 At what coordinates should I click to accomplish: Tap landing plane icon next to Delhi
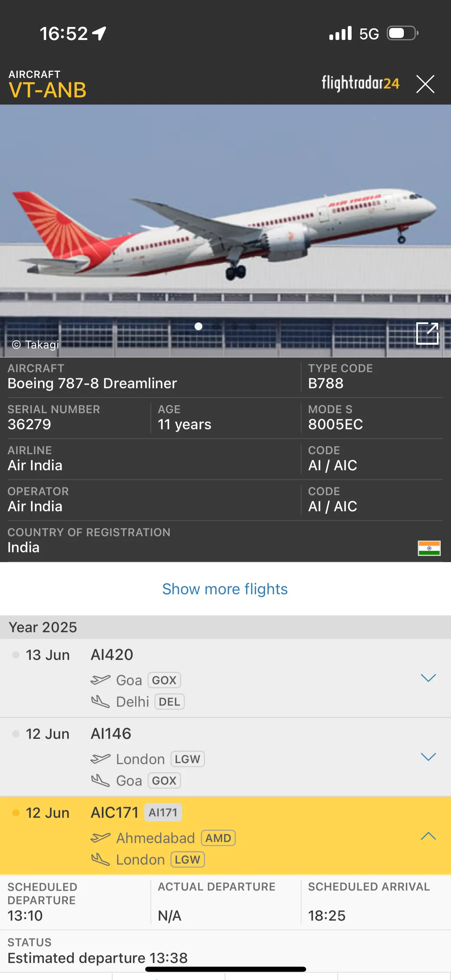100,701
